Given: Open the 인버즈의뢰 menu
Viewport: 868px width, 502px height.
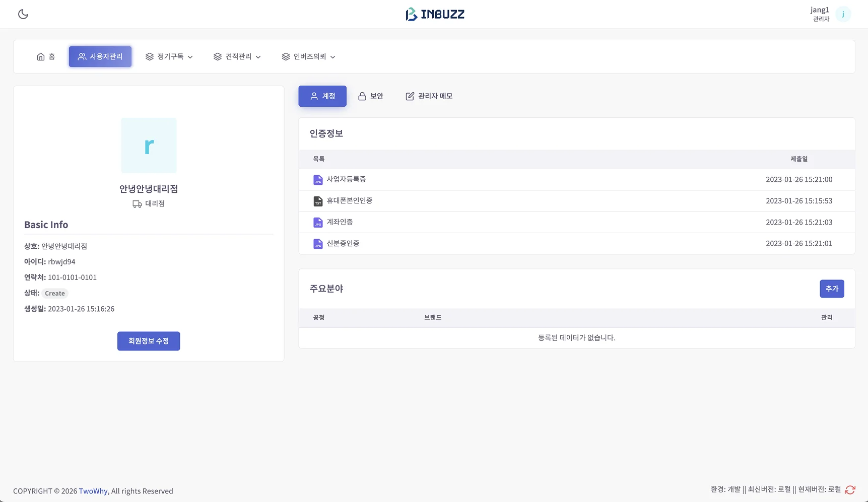Looking at the screenshot, I should pos(309,57).
